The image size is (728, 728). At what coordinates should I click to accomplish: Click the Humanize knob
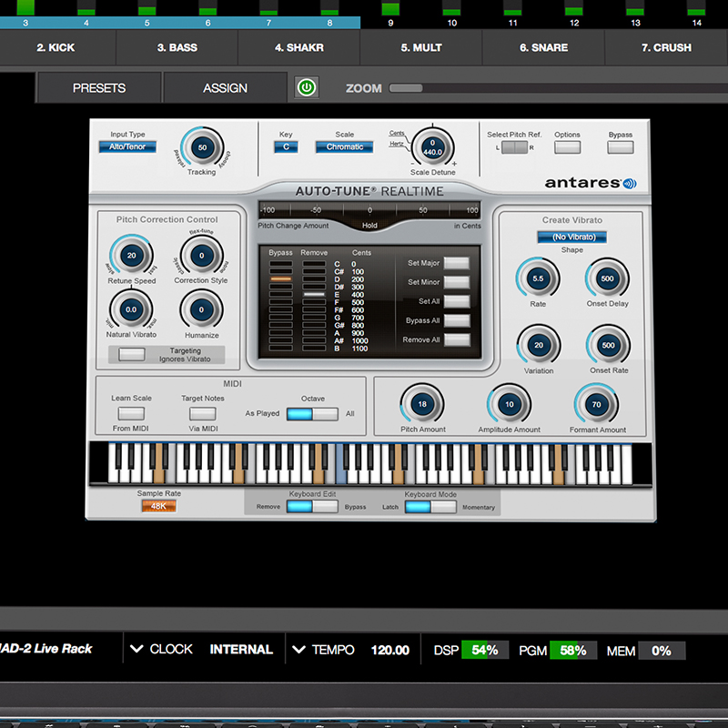pos(201,309)
